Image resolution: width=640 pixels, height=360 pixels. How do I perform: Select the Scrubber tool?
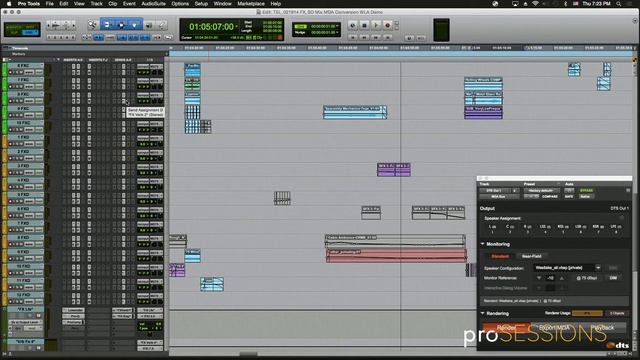click(x=149, y=25)
